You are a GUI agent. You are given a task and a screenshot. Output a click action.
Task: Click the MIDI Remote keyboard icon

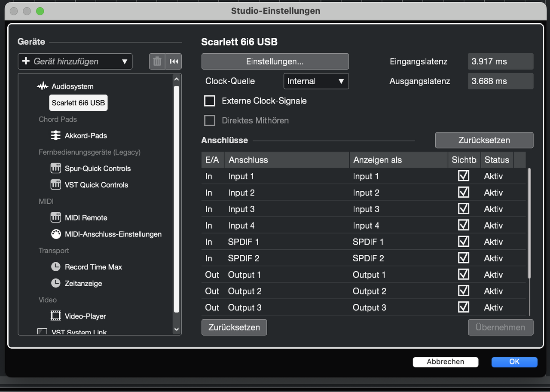[x=55, y=217]
